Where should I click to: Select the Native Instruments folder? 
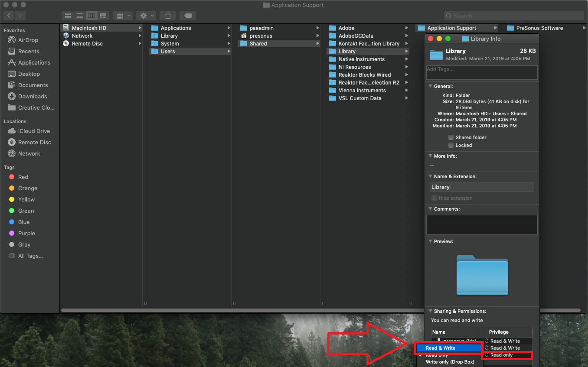coord(361,59)
